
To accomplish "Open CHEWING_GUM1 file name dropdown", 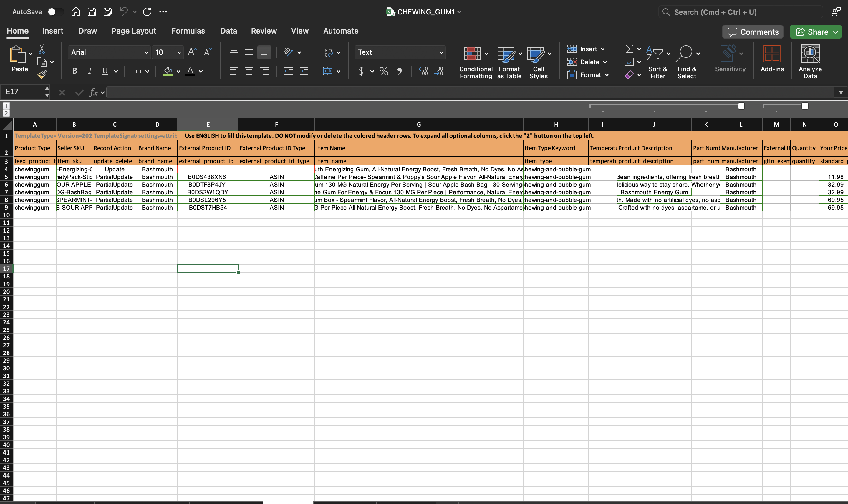I will [x=459, y=12].
